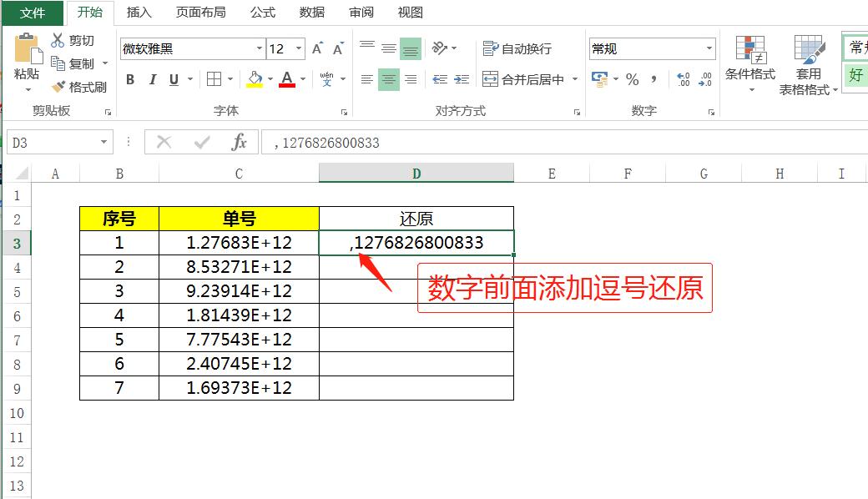Open 条件格式 conditional formatting
The height and width of the screenshot is (499, 868).
click(750, 63)
